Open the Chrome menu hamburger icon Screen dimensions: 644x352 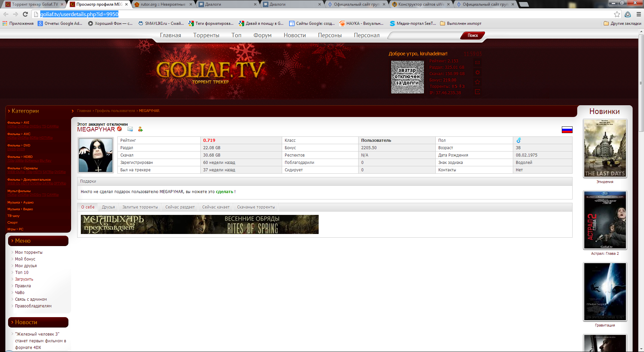pyautogui.click(x=639, y=14)
